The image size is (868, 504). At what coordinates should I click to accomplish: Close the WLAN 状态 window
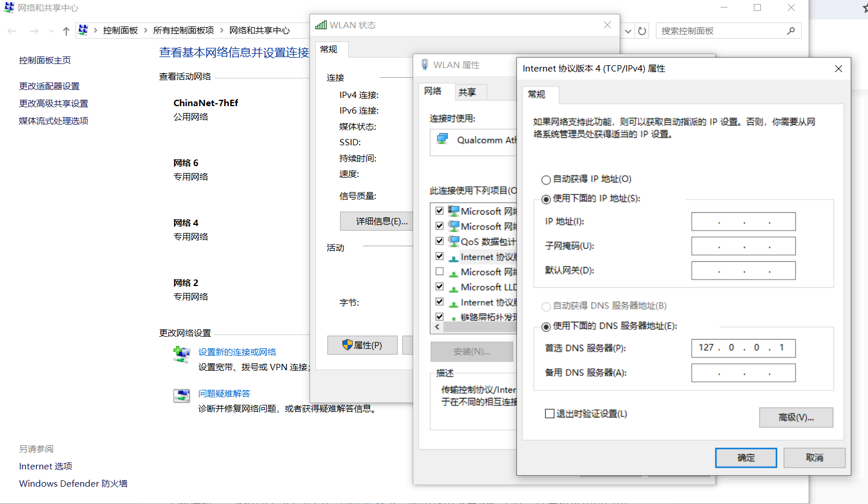coord(607,25)
